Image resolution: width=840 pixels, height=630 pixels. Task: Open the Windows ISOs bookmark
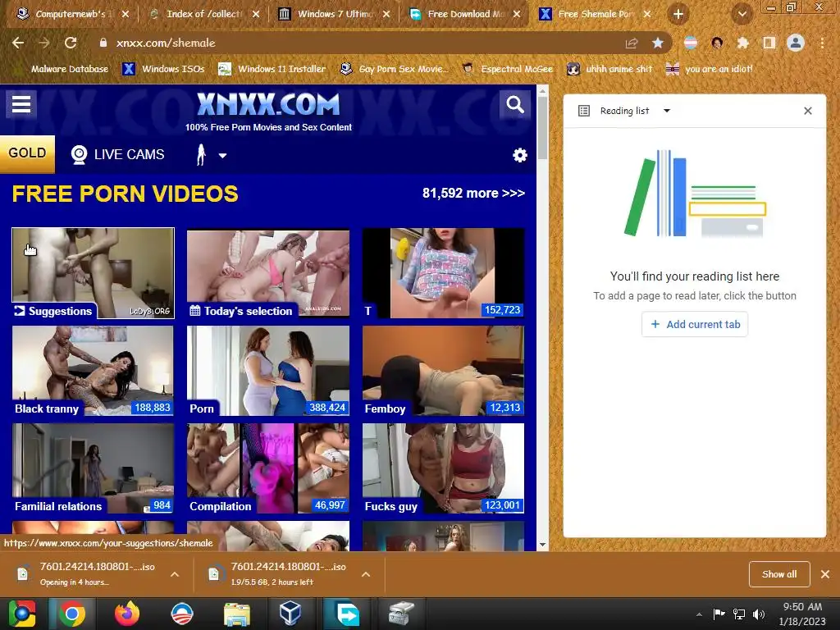(164, 69)
